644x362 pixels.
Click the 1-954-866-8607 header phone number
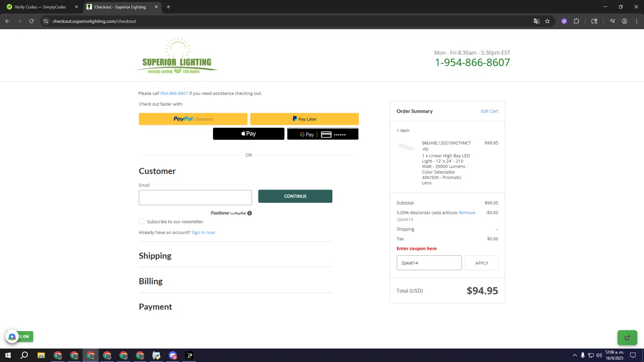click(x=472, y=63)
